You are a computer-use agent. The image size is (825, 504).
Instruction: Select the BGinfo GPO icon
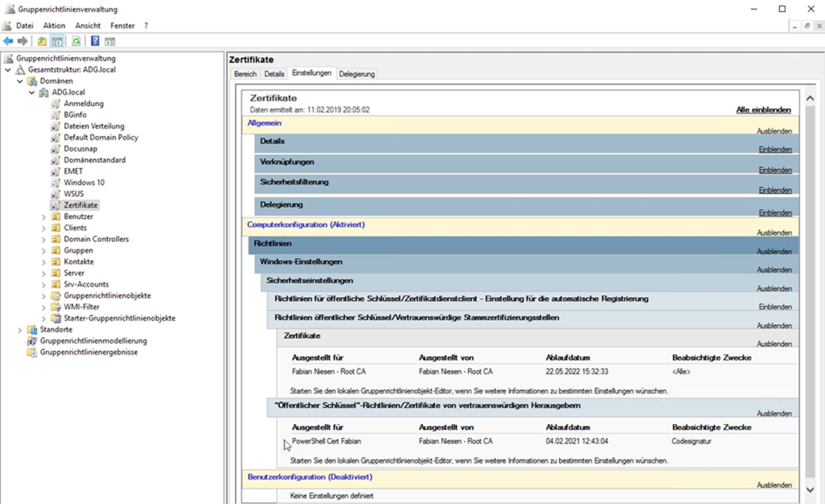pos(56,115)
